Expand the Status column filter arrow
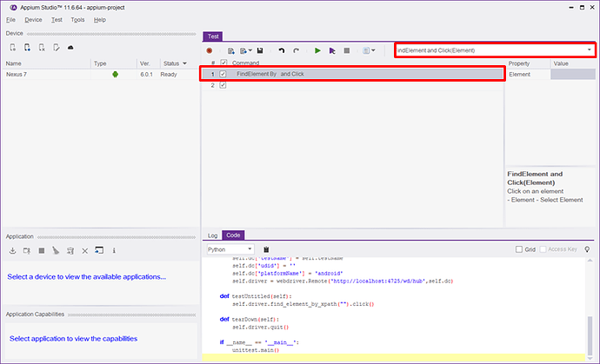This screenshot has width=600, height=364. point(187,63)
